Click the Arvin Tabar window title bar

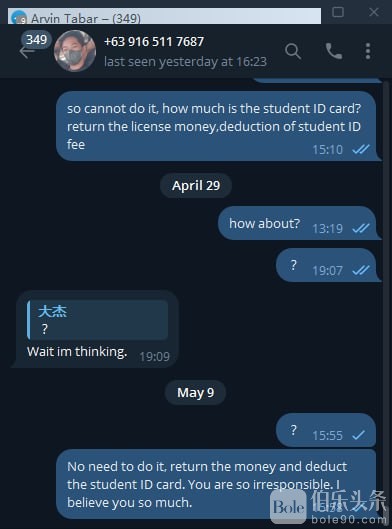164,16
